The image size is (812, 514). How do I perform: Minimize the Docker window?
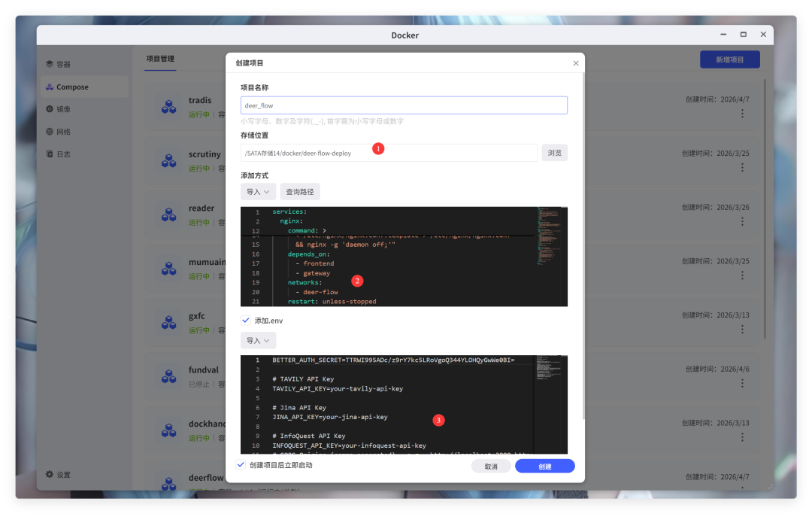click(x=723, y=34)
